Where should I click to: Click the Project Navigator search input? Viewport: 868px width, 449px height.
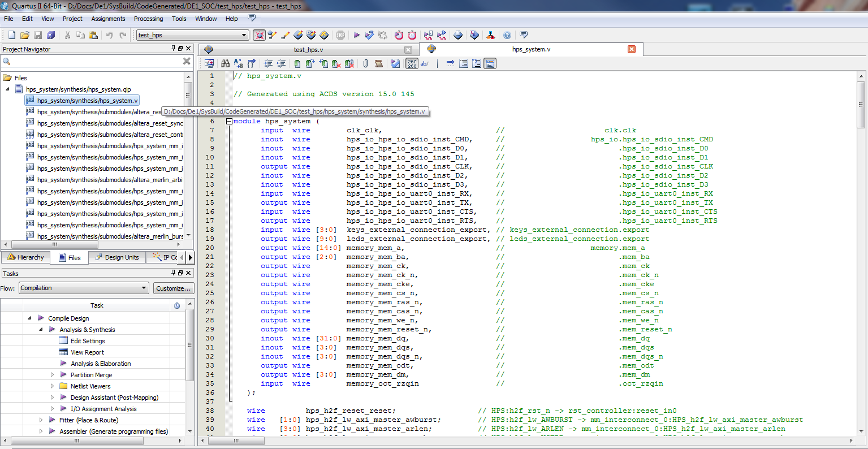pyautogui.click(x=96, y=61)
